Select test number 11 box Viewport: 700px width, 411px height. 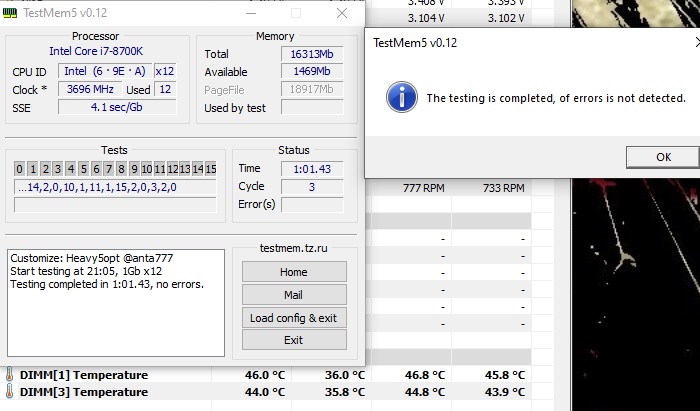[159, 169]
